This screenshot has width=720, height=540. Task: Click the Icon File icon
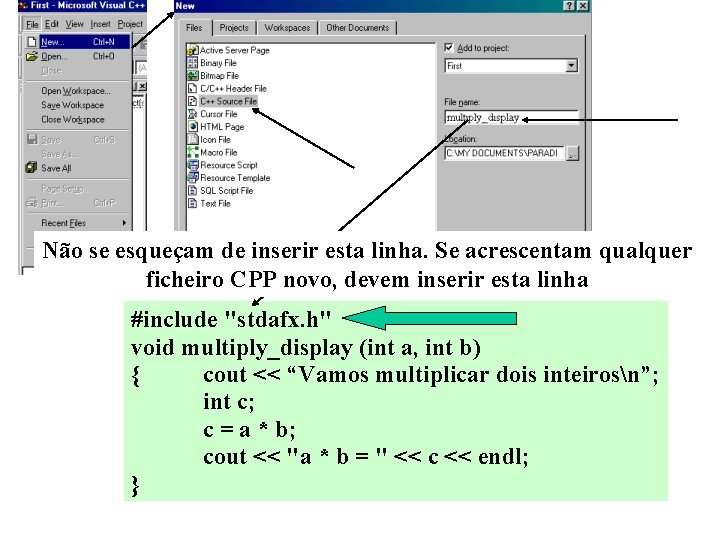[x=193, y=140]
